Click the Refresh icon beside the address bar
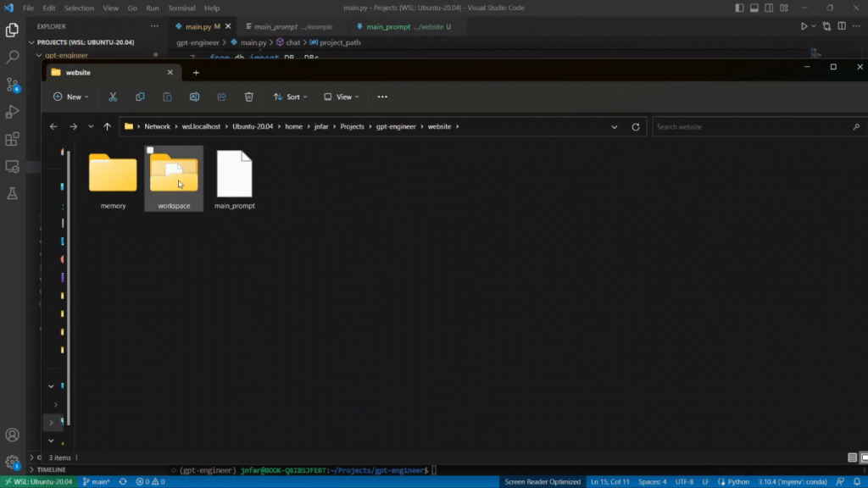This screenshot has height=488, width=868. click(636, 127)
